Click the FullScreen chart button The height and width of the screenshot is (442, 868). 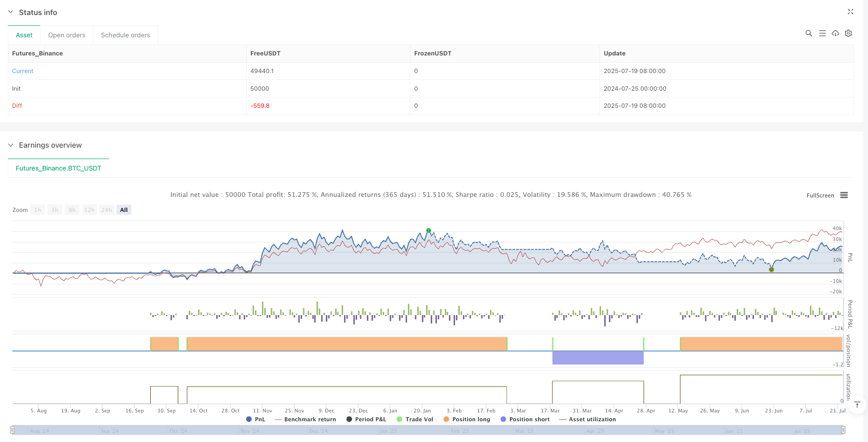820,195
